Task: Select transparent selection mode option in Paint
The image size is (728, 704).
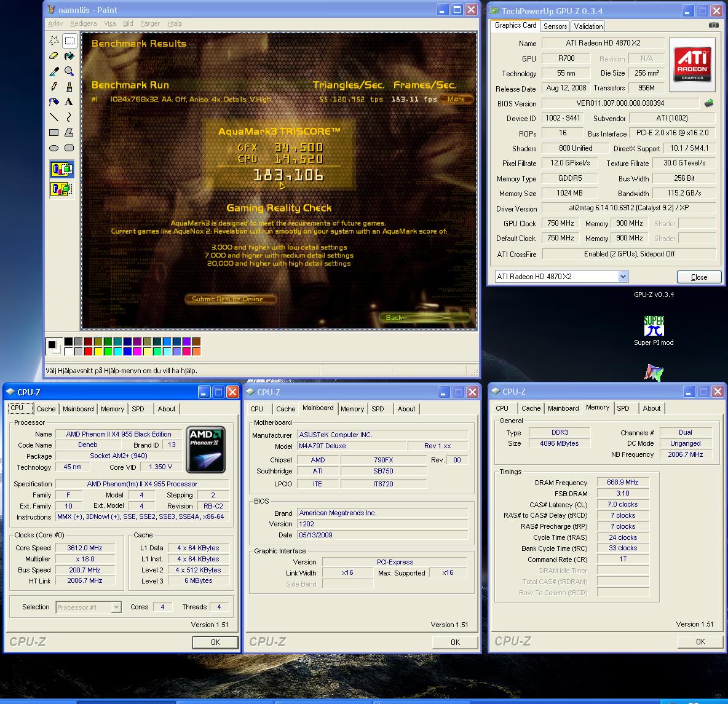Action: tap(61, 189)
